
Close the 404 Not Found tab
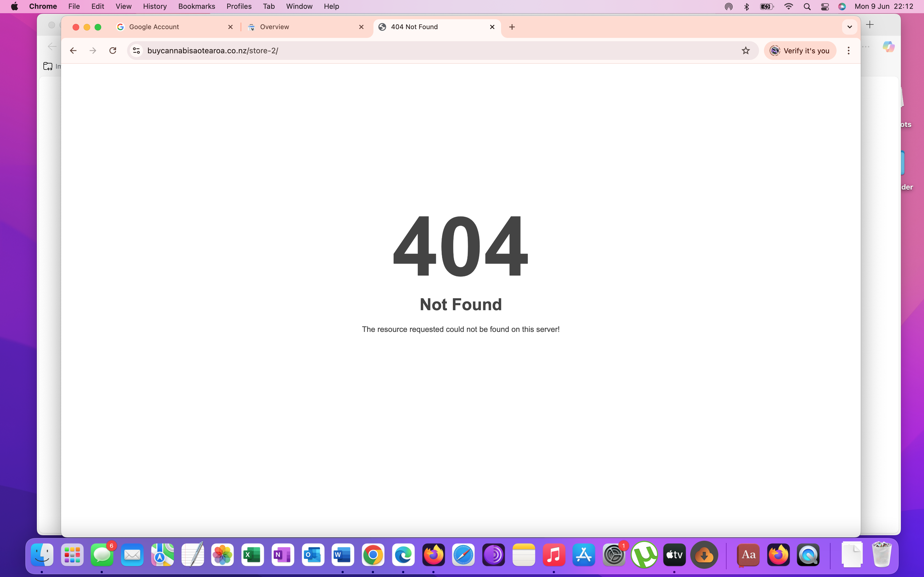coord(492,27)
